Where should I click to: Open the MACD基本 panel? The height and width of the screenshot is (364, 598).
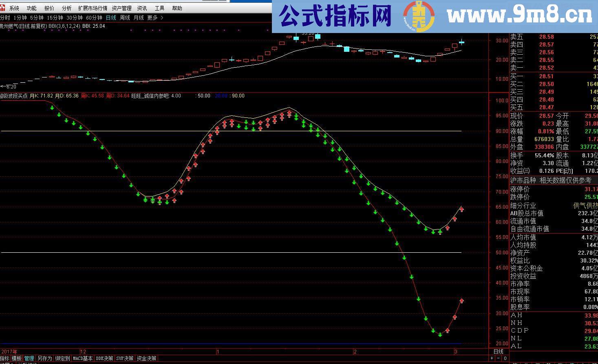coord(83,358)
